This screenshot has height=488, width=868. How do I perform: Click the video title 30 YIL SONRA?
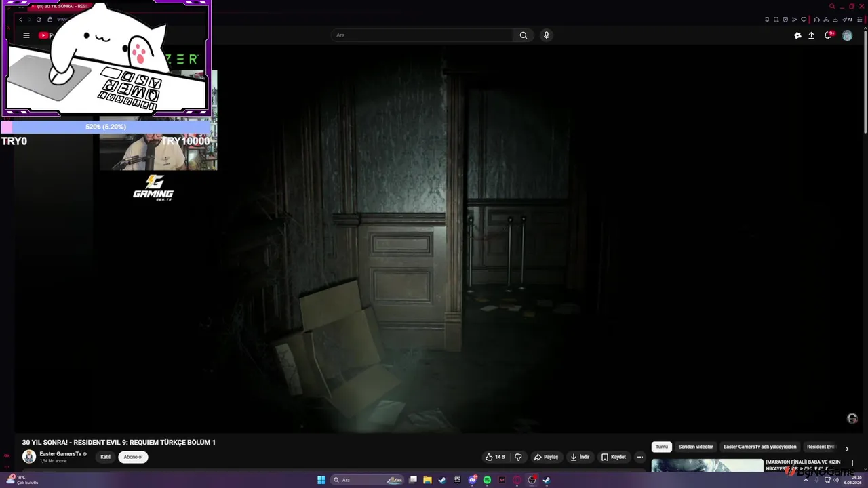point(119,442)
